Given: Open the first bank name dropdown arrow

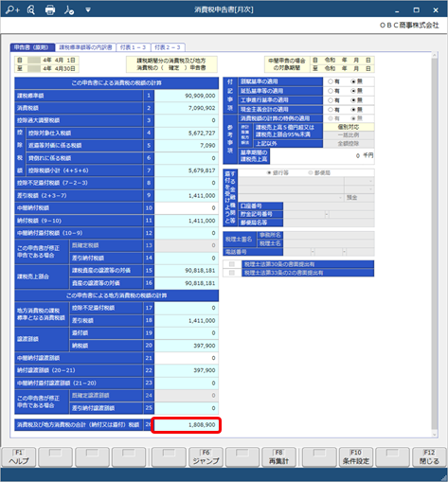Looking at the screenshot, I should [370, 181].
